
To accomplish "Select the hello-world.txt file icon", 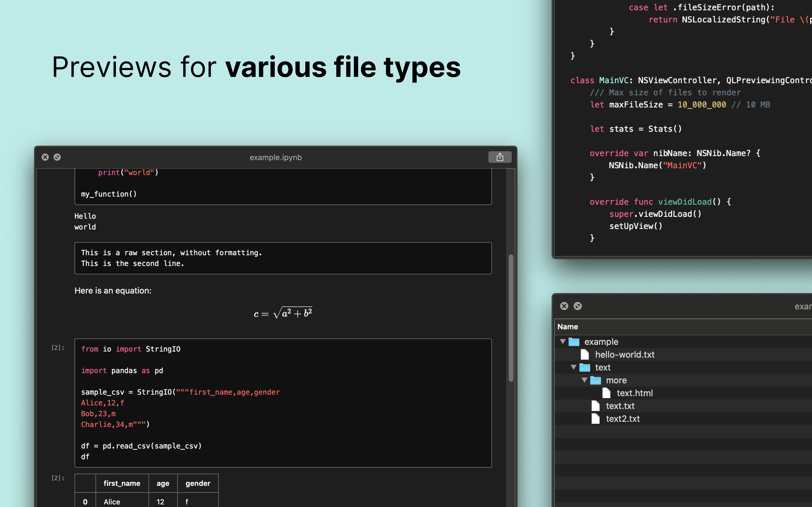I will coord(584,354).
